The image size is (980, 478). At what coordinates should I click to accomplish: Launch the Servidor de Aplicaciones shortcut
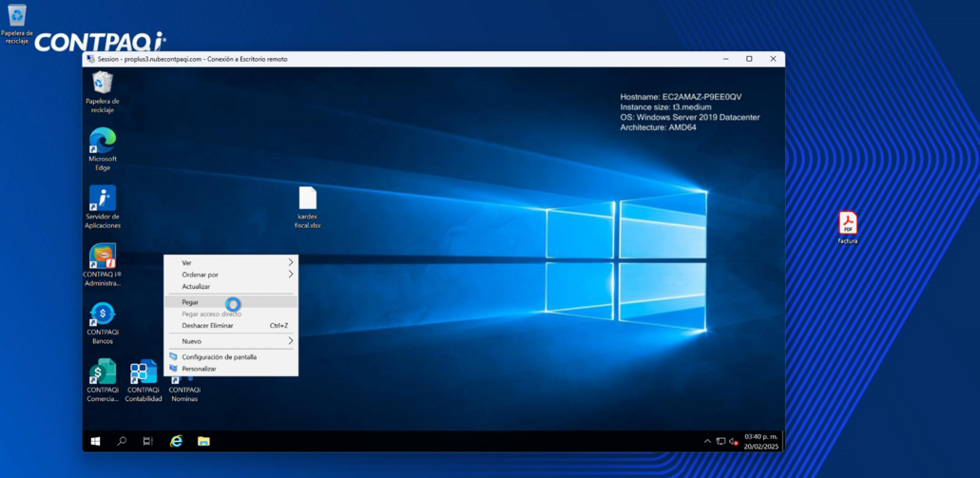tap(102, 200)
